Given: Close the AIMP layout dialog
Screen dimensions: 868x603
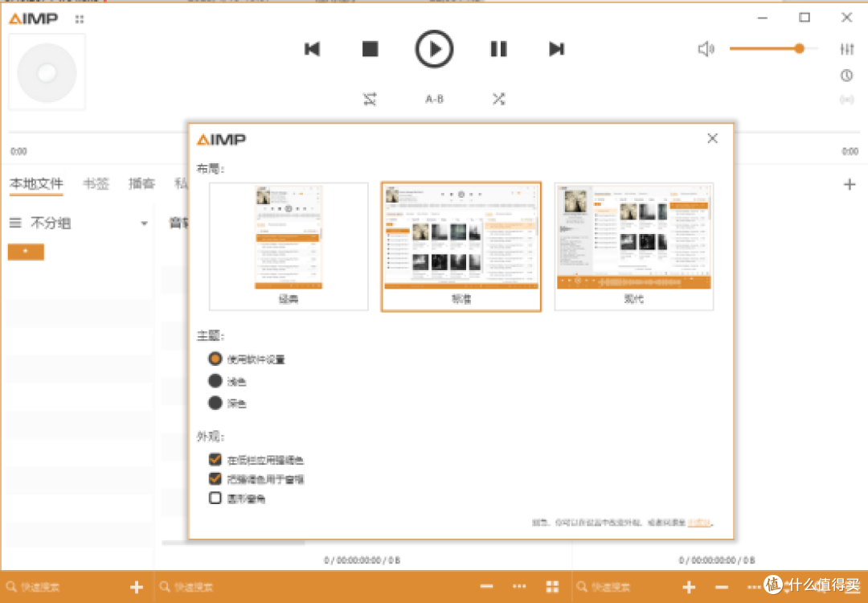Looking at the screenshot, I should pos(712,138).
